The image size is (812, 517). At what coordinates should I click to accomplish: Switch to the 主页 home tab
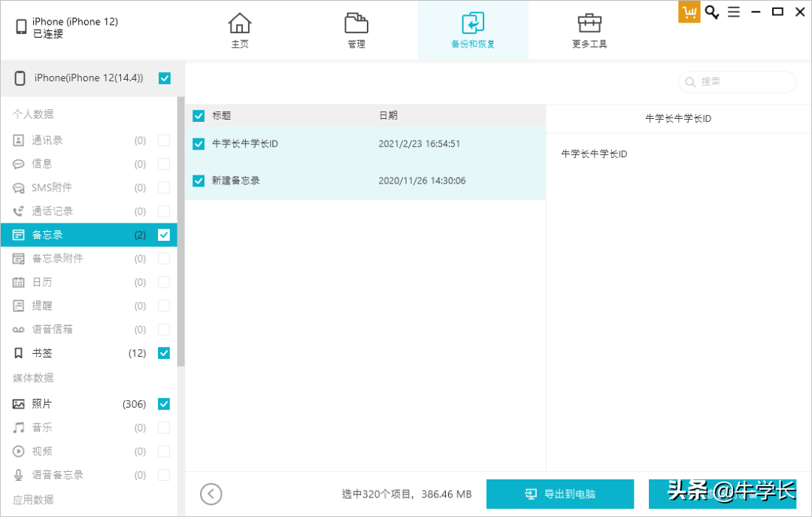coord(240,30)
